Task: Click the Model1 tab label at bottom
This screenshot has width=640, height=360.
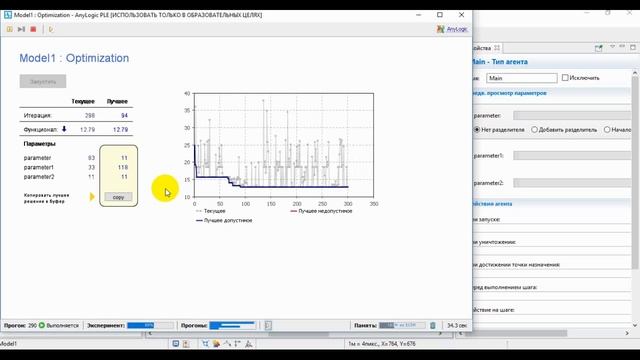Action: pos(8,344)
